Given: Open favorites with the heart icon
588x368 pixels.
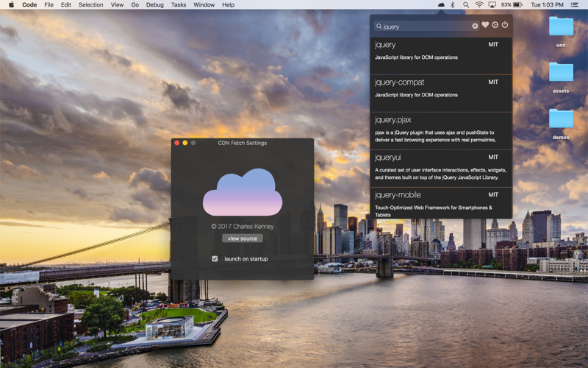Looking at the screenshot, I should [x=485, y=26].
